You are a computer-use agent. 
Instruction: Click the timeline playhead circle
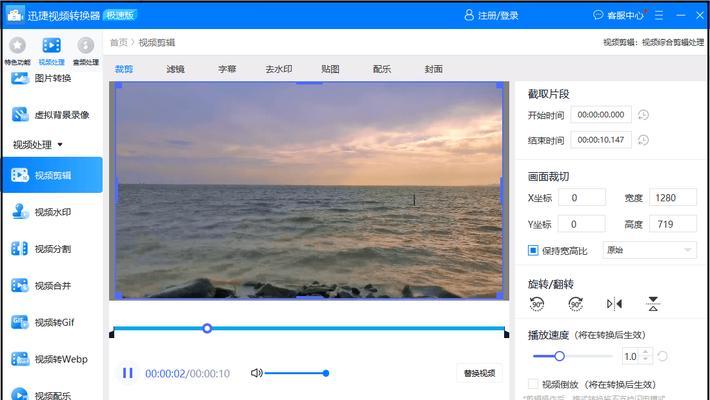coord(207,328)
